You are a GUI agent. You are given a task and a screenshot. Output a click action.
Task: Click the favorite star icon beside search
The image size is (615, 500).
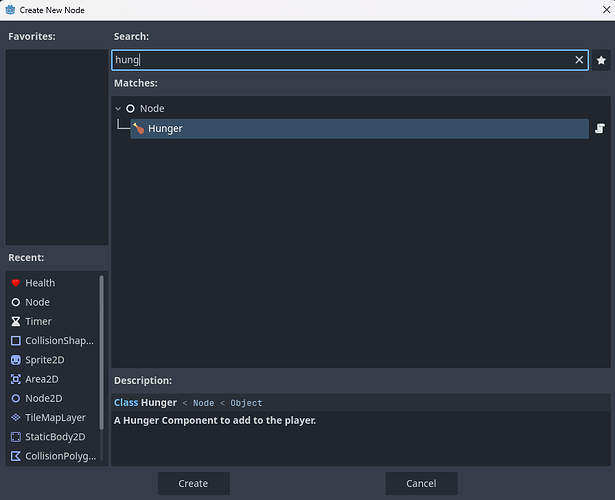pos(601,60)
